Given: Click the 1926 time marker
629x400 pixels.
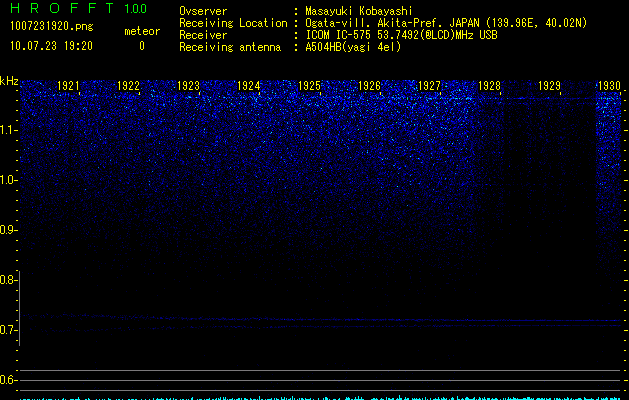Looking at the screenshot, I should click(x=369, y=86).
